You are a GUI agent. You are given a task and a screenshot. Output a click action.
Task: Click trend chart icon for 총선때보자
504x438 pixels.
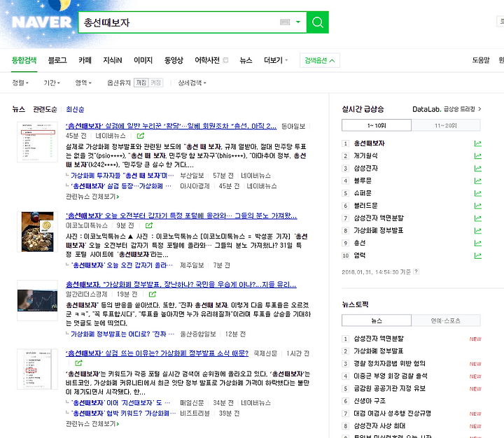click(477, 143)
